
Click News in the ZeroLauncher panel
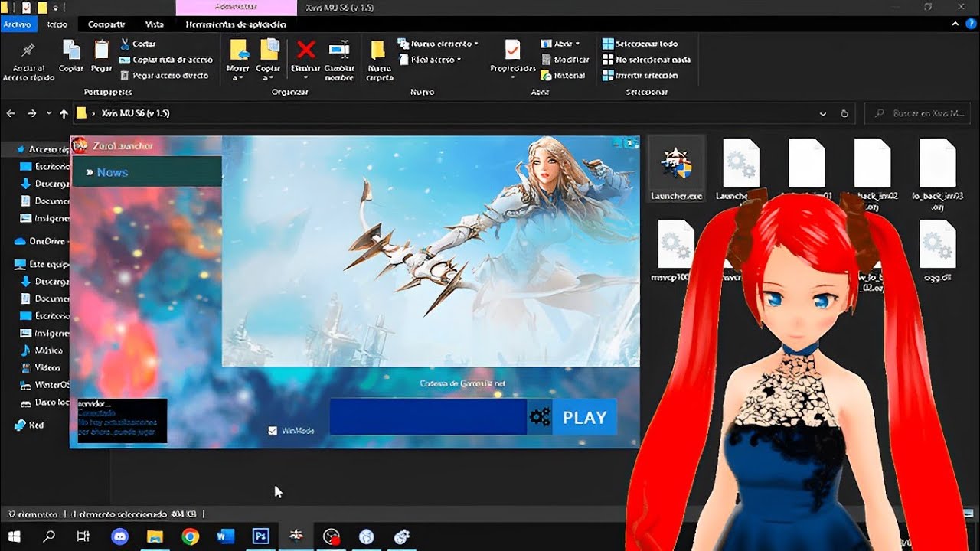[112, 172]
